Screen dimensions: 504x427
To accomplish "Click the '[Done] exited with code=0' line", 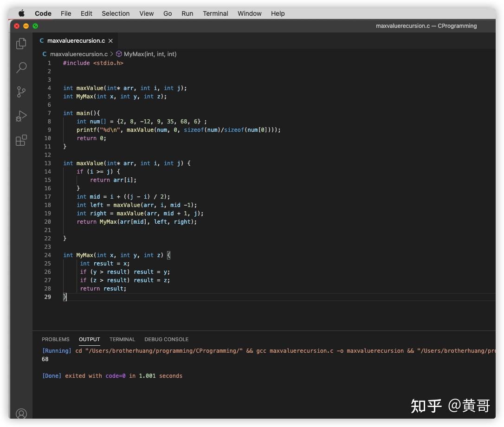I will [112, 376].
